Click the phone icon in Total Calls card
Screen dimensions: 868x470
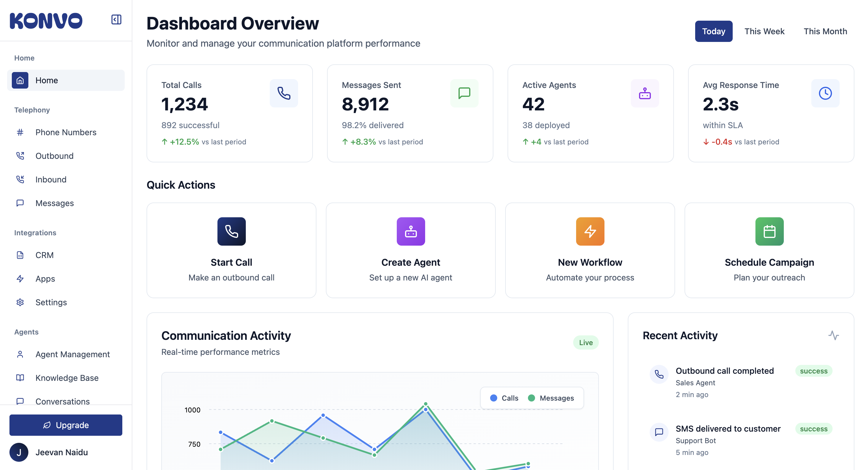click(284, 93)
